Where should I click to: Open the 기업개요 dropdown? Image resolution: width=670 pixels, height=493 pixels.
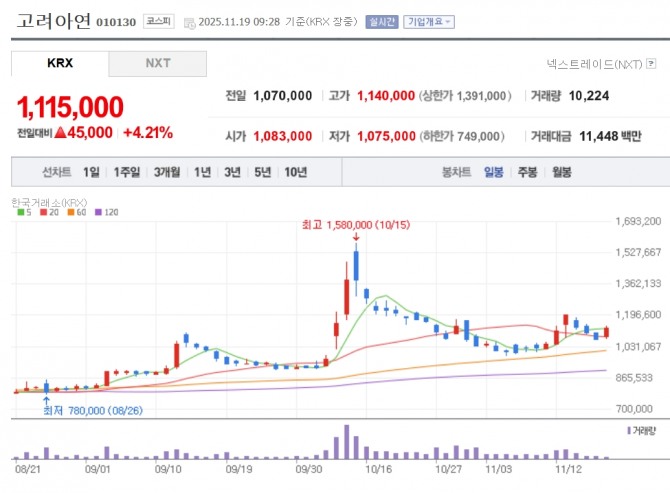point(429,22)
